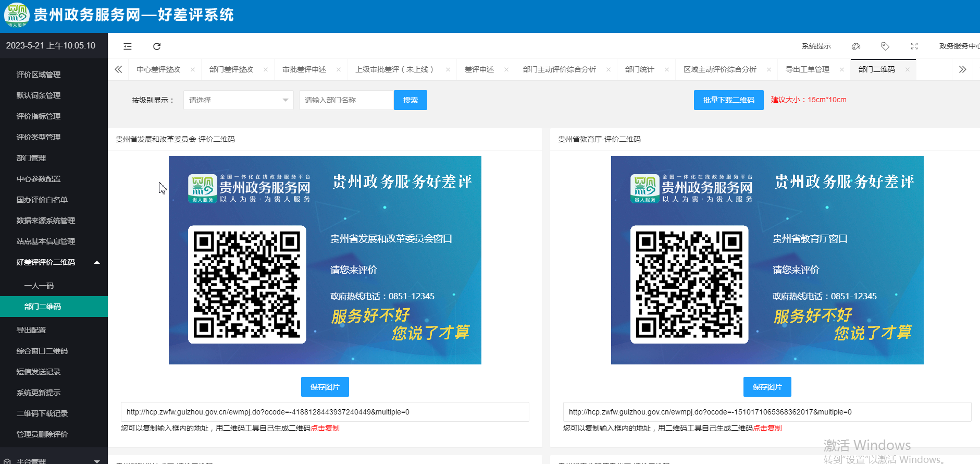Close the 差评申述 tab
980x464 pixels.
506,69
